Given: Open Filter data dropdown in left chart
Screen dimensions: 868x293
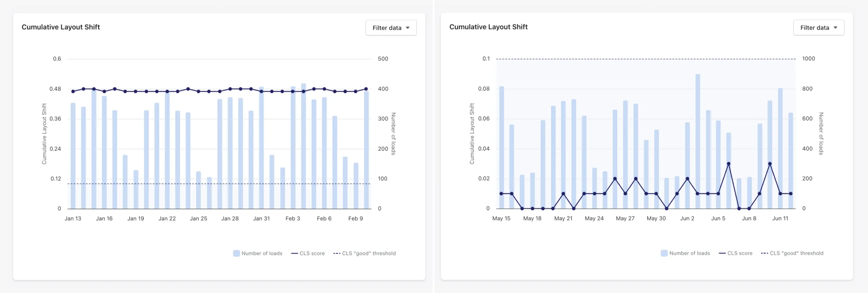Looking at the screenshot, I should (x=391, y=28).
